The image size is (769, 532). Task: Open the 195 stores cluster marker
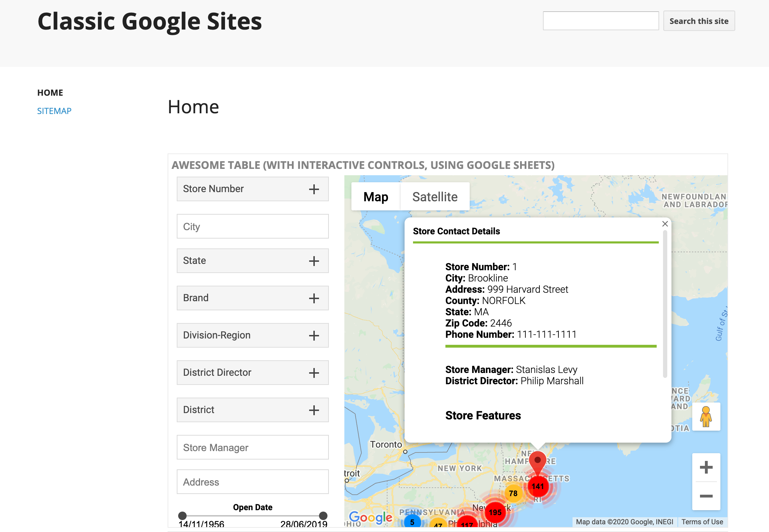(x=495, y=512)
